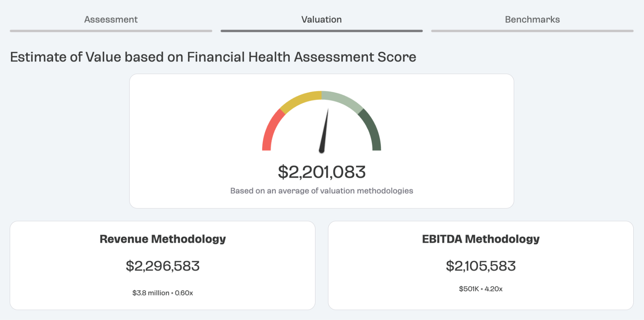Screen dimensions: 644x320
Task: Click the '$501K × 4.20x' formula
Action: (481, 289)
